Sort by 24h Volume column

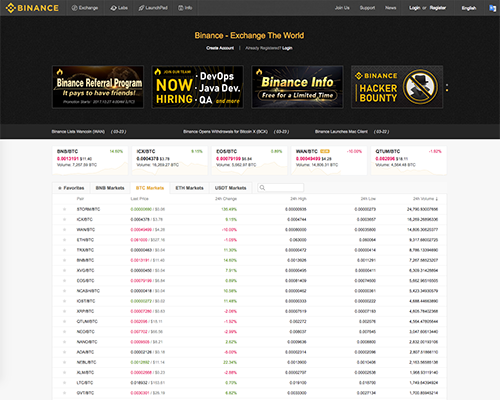coord(425,199)
